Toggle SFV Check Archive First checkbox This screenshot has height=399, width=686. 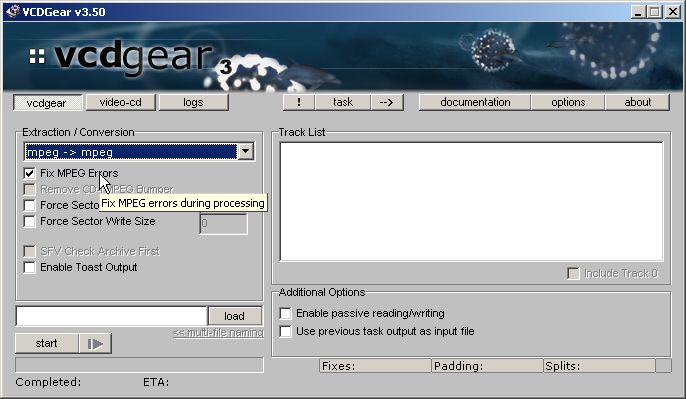tap(29, 252)
